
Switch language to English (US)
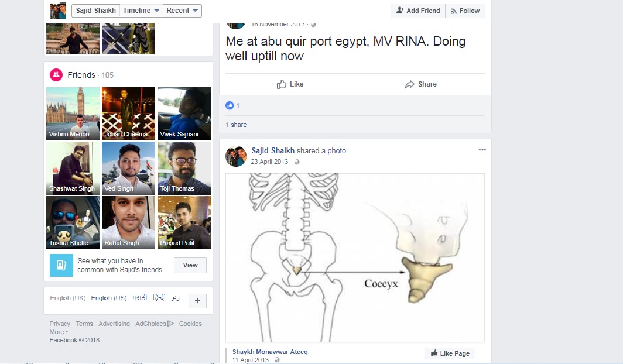coord(109,298)
